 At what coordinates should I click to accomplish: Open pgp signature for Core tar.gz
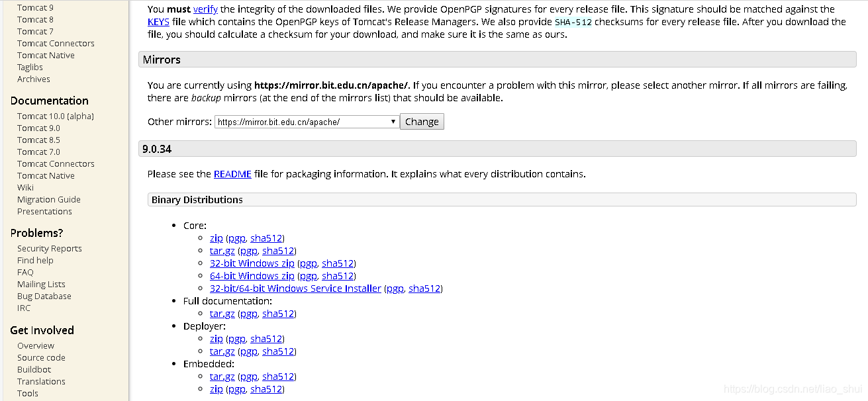(249, 251)
